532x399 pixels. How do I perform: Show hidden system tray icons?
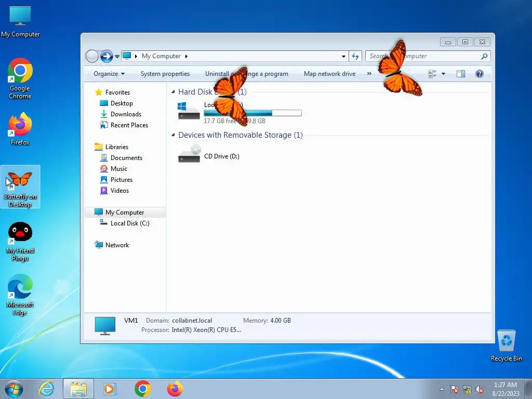pyautogui.click(x=442, y=389)
